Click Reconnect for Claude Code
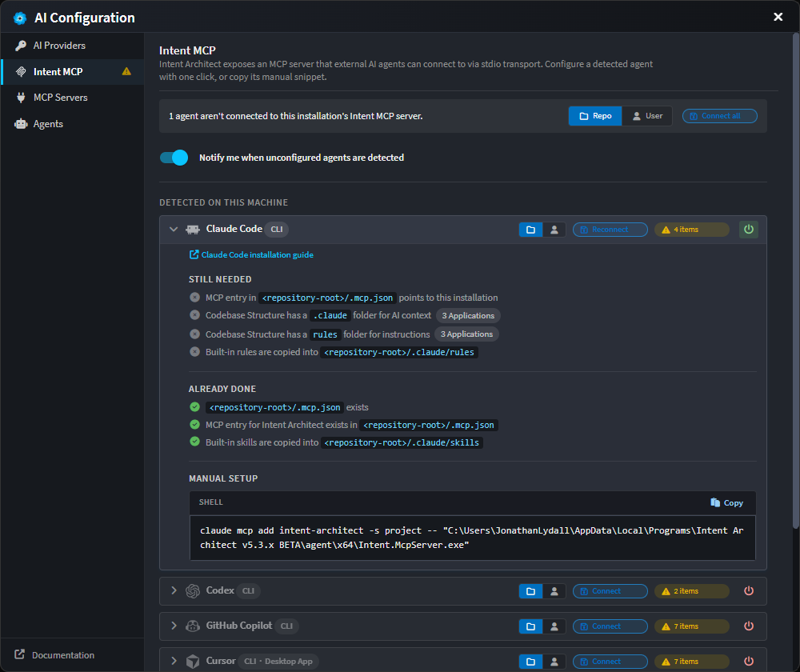800x672 pixels. [610, 230]
